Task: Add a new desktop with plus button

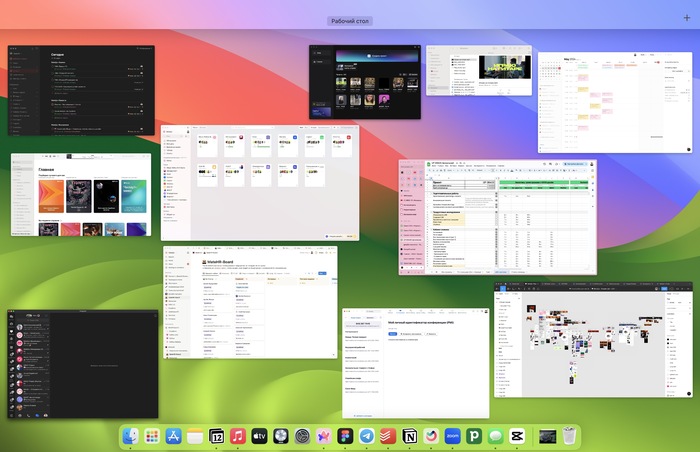Action: click(x=686, y=18)
